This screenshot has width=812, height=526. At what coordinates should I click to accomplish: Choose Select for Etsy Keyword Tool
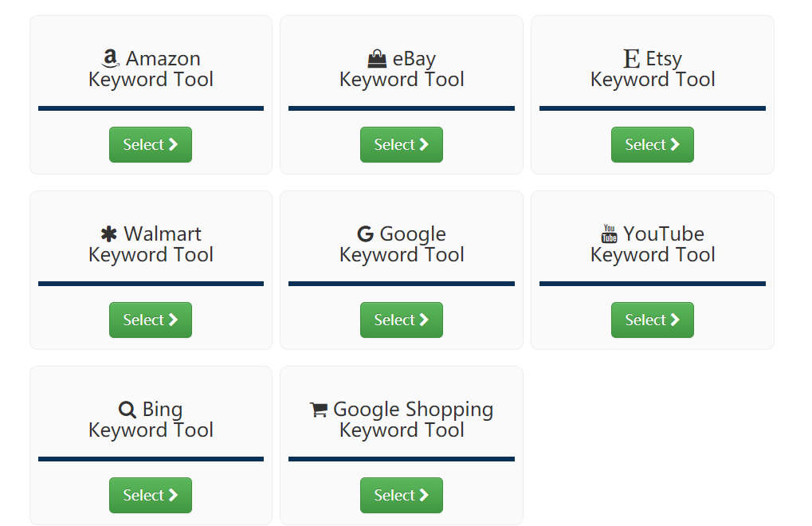pyautogui.click(x=652, y=144)
